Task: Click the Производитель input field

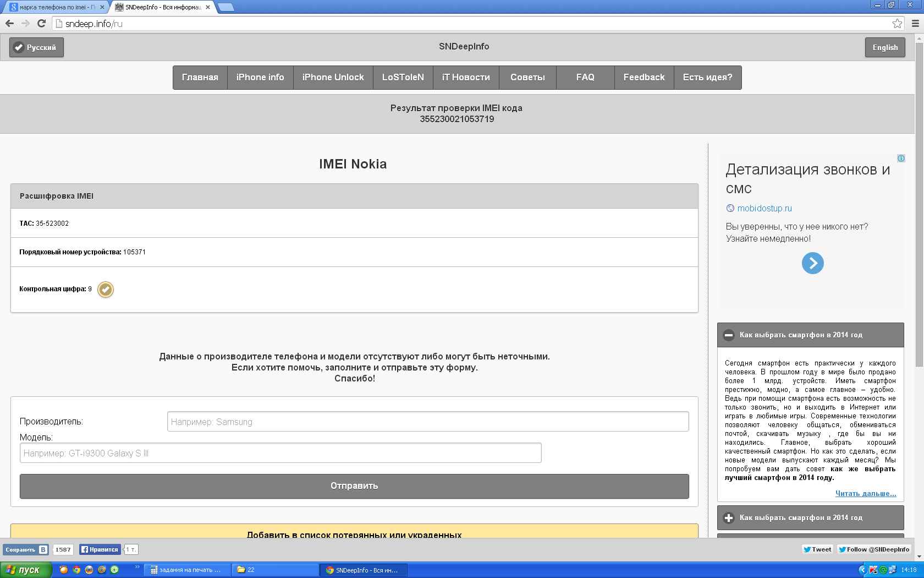Action: coord(427,422)
